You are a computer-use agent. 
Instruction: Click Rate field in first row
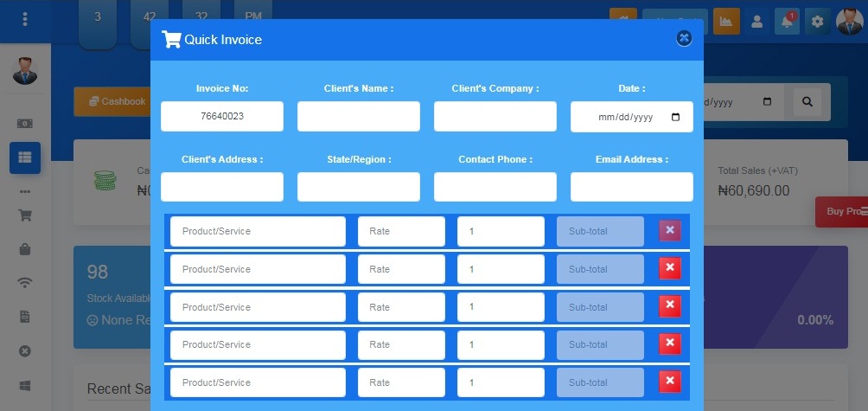click(401, 231)
